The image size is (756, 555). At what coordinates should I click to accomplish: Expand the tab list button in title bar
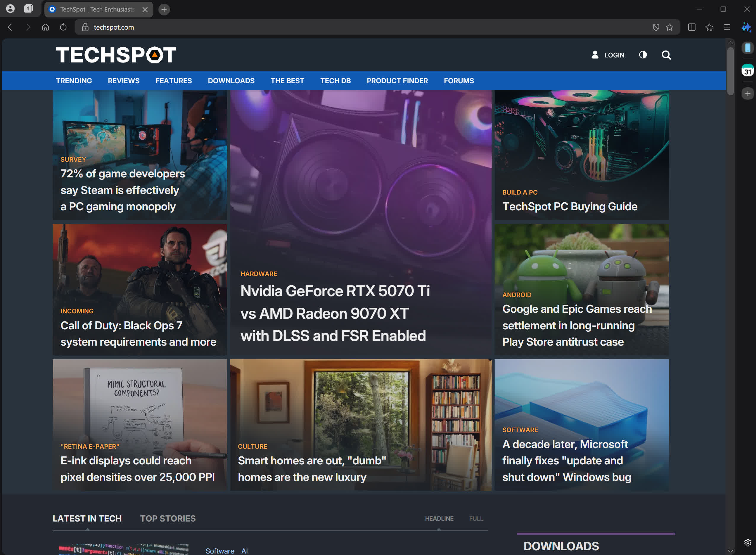28,9
